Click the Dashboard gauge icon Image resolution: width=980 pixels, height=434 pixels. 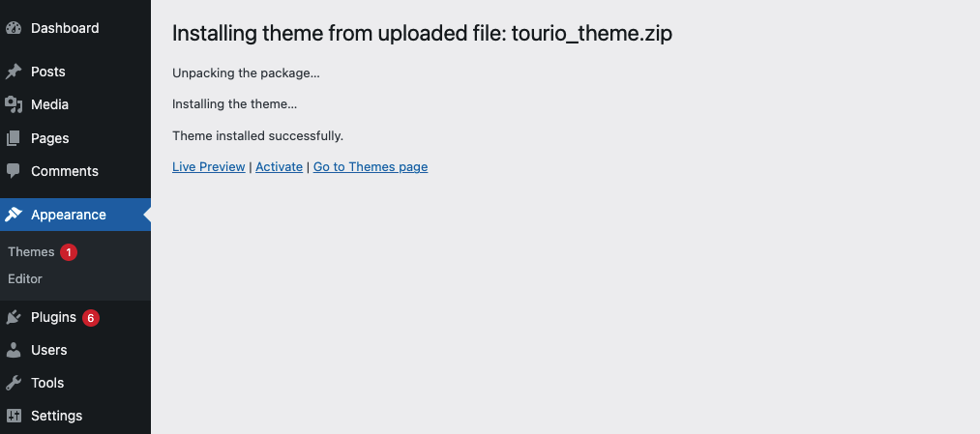tap(14, 28)
